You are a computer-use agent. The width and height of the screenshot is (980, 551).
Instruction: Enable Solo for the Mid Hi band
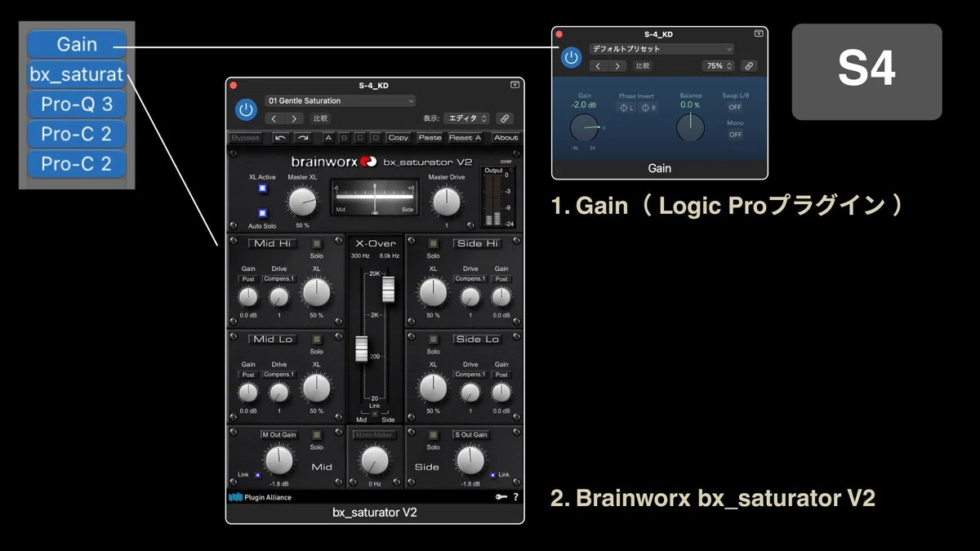coord(316,243)
